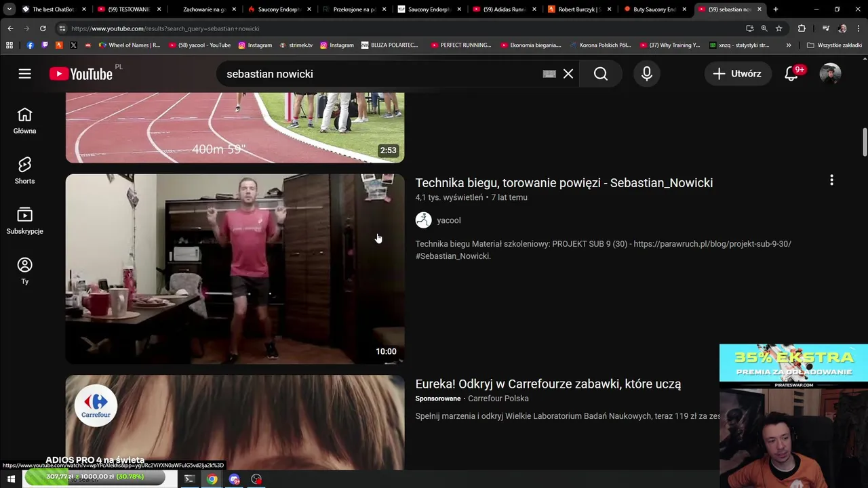Open a new browser tab

[x=776, y=9]
